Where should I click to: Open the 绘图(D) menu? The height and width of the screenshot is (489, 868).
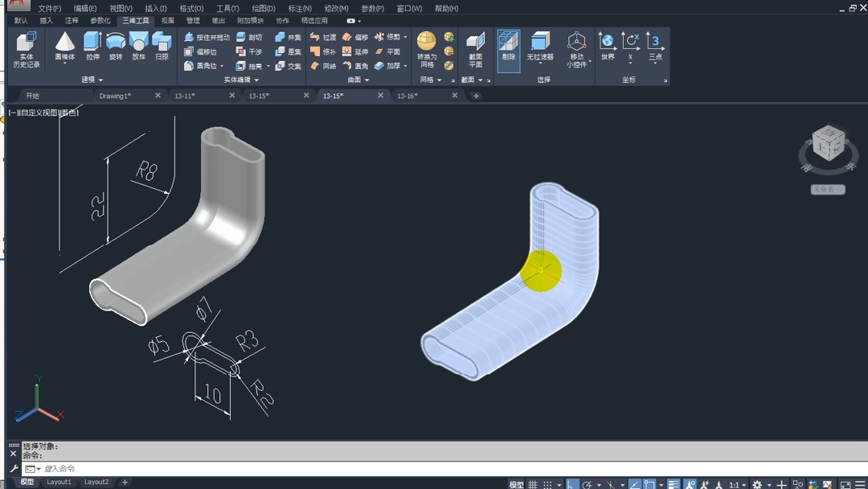(x=263, y=8)
